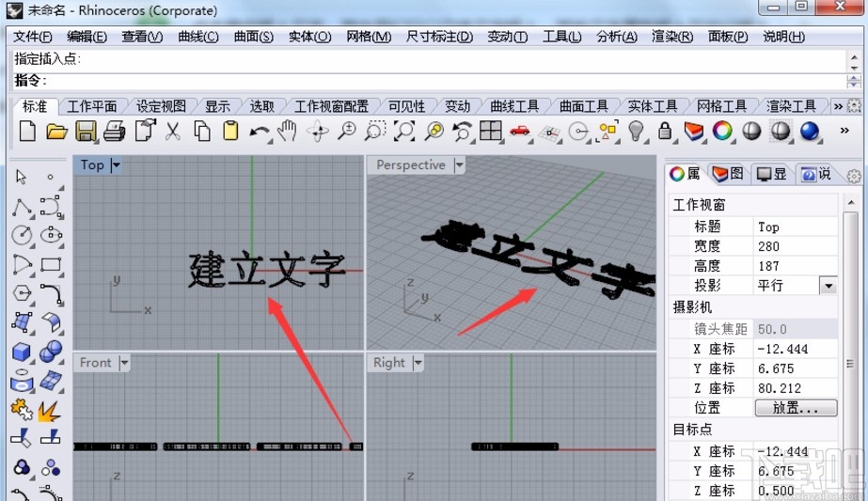The image size is (868, 501).
Task: Save the model with the floppy disk icon
Action: pos(86,132)
